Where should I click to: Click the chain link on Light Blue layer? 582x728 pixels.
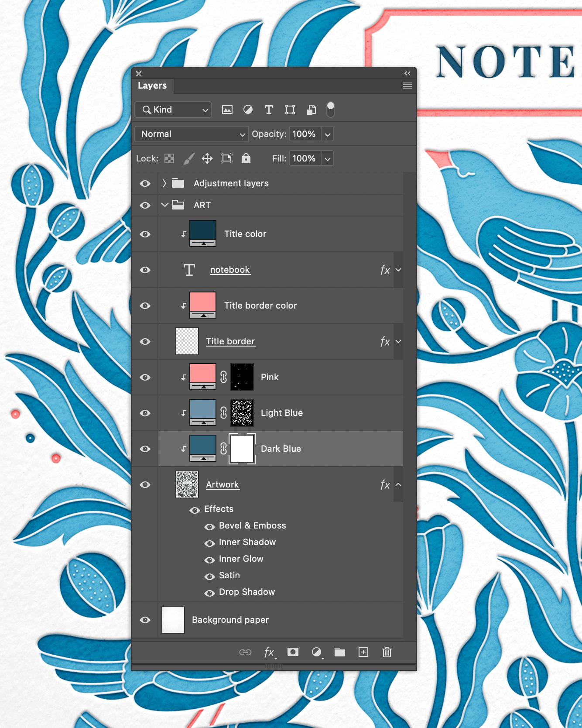223,413
